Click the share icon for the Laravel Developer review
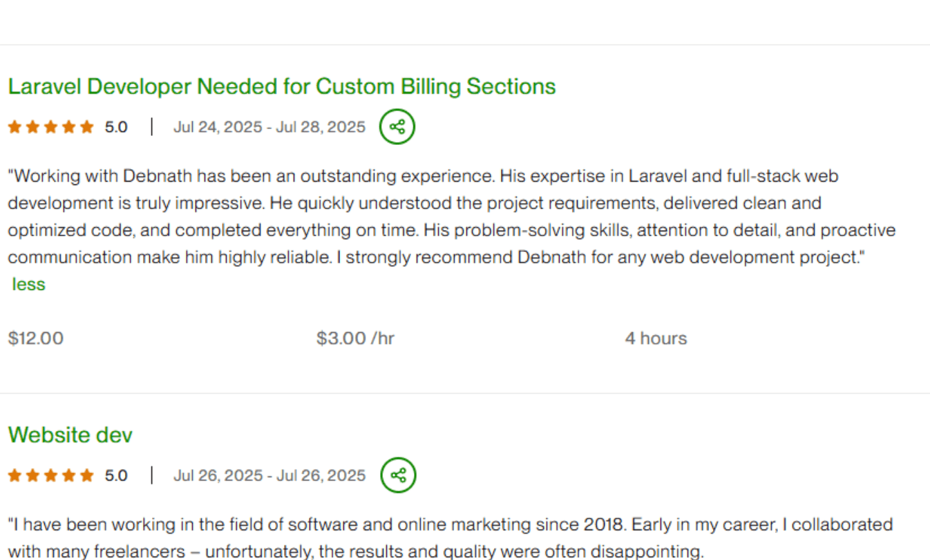 coord(397,126)
